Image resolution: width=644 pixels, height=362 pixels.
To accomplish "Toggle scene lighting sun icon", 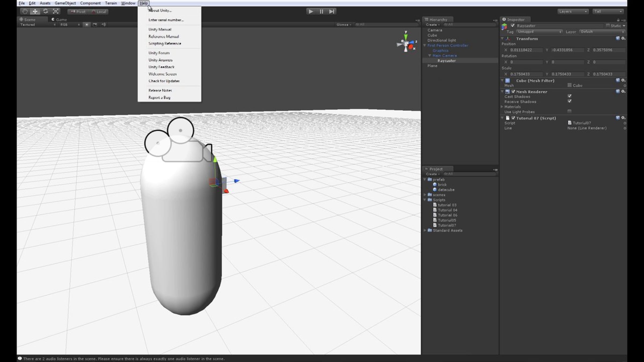I will [87, 25].
